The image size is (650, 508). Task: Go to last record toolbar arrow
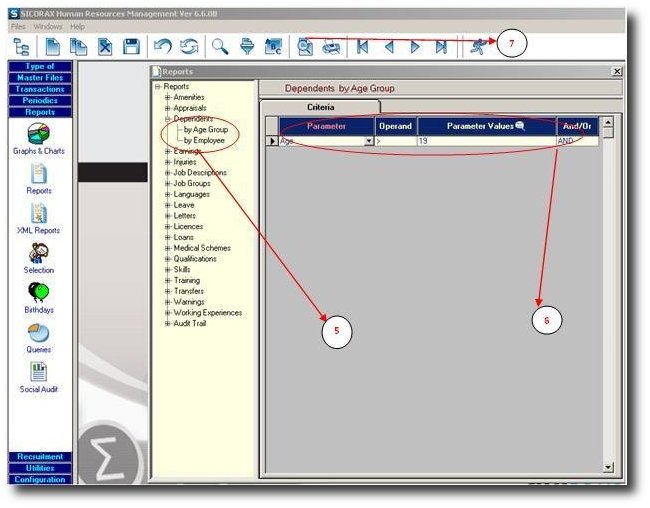441,46
